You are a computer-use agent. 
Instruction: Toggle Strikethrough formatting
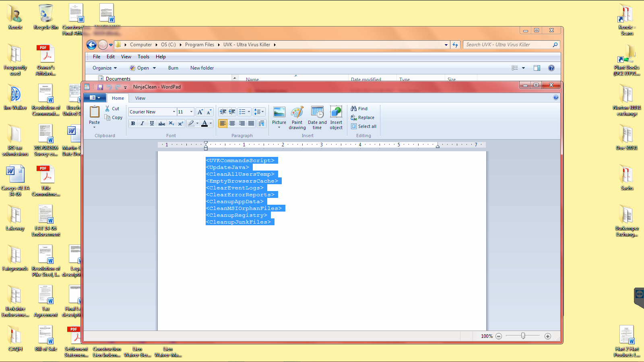pos(161,123)
